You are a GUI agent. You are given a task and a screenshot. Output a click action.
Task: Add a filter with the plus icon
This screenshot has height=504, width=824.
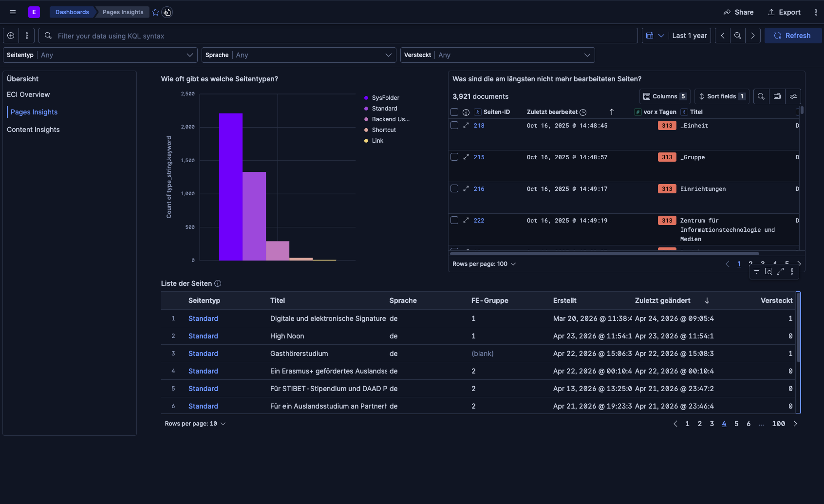coord(11,36)
